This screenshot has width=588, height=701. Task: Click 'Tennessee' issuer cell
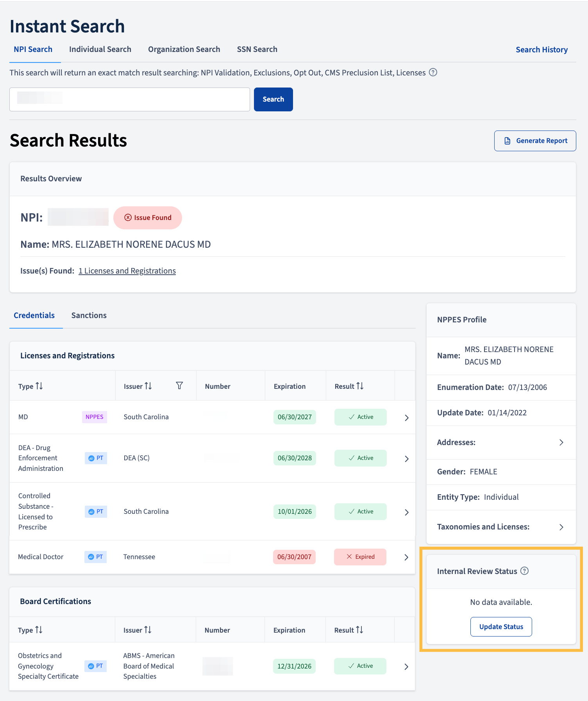tap(139, 557)
